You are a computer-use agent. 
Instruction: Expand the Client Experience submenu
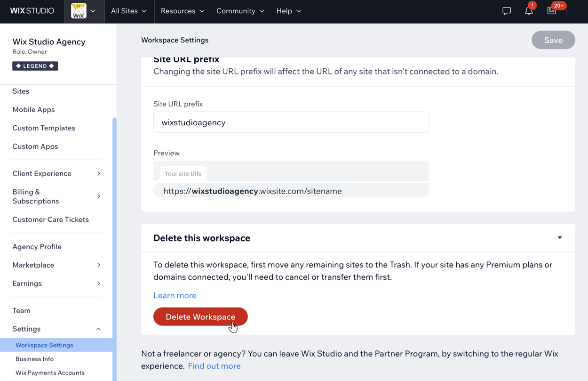[x=99, y=173]
